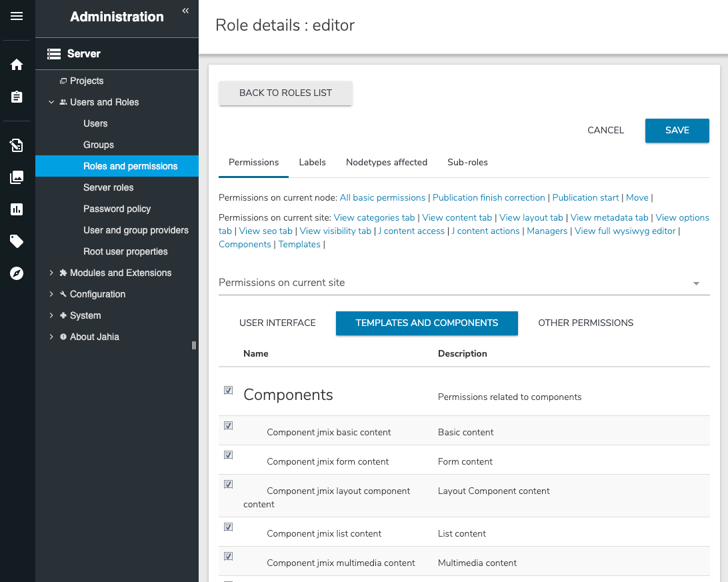Select the Home icon in the sidebar
This screenshot has width=728, height=582.
(x=17, y=64)
